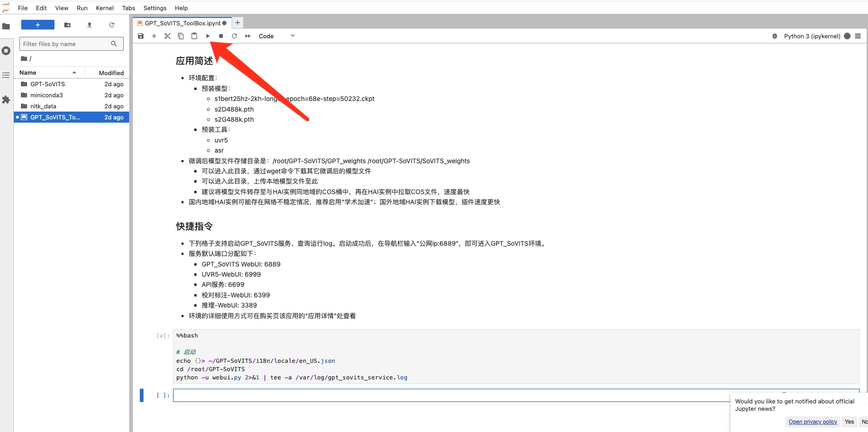This screenshot has width=868, height=432.
Task: Click Yes to get Jupyter news notifications
Action: [850, 421]
